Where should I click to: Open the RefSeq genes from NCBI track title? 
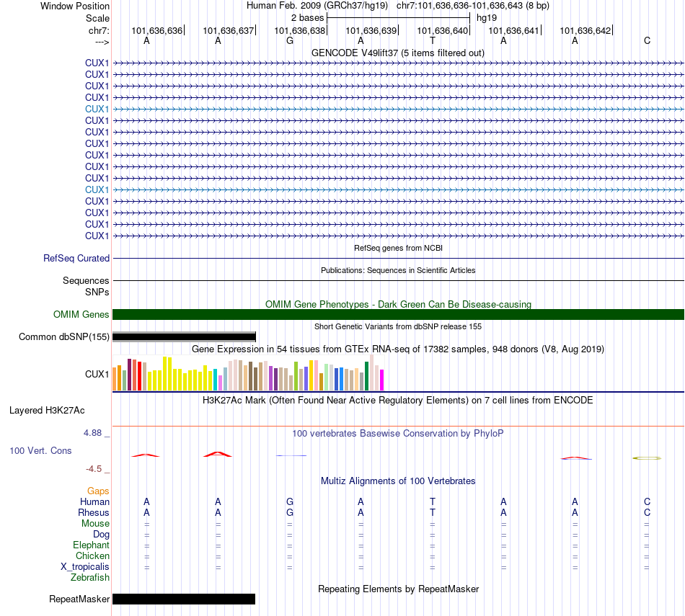pyautogui.click(x=398, y=248)
